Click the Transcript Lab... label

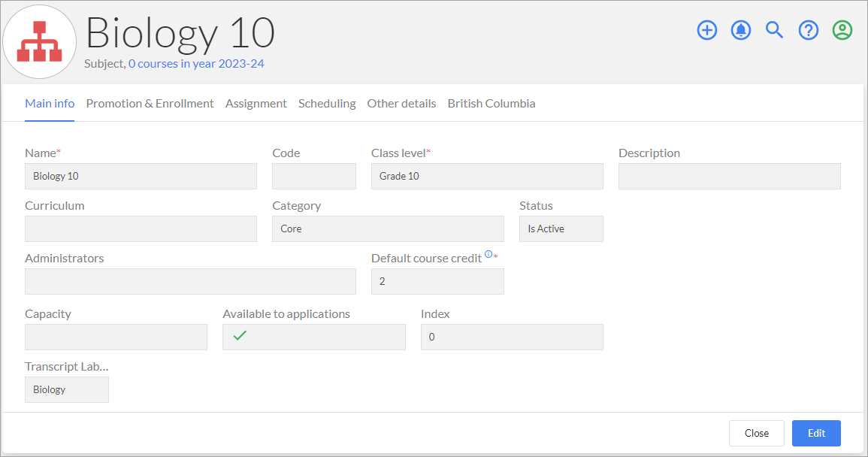[x=66, y=367]
